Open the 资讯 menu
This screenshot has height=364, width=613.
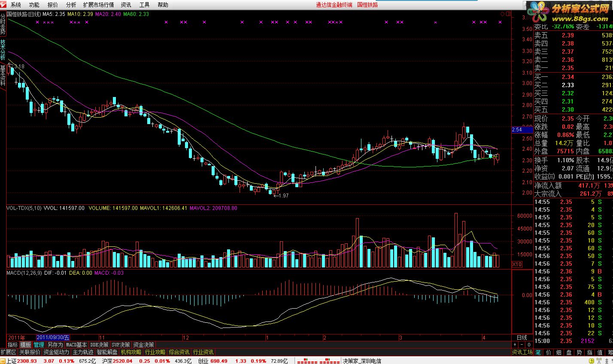[x=126, y=5]
